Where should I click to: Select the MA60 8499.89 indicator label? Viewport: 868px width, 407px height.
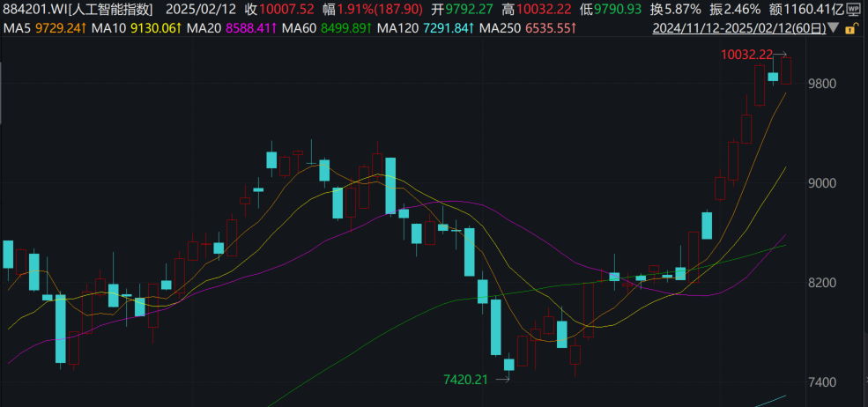pyautogui.click(x=328, y=28)
